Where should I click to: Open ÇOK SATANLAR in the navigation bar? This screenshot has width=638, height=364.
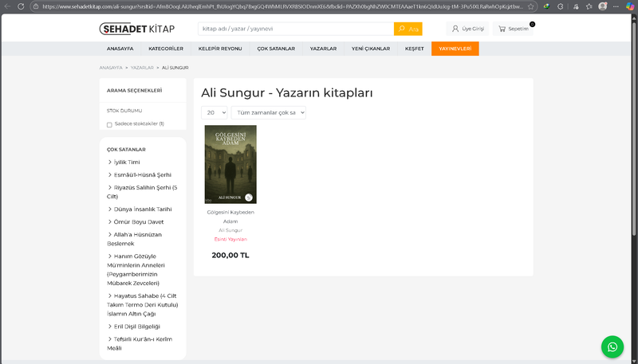276,49
